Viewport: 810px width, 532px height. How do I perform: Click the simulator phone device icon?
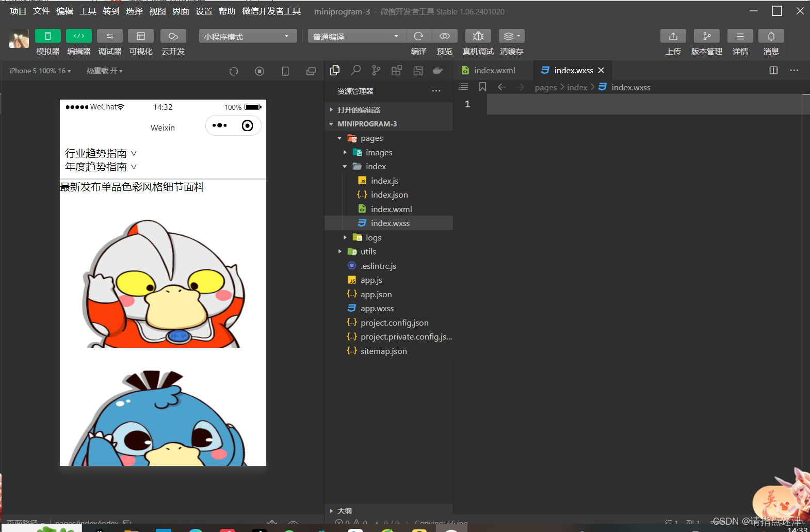[285, 71]
